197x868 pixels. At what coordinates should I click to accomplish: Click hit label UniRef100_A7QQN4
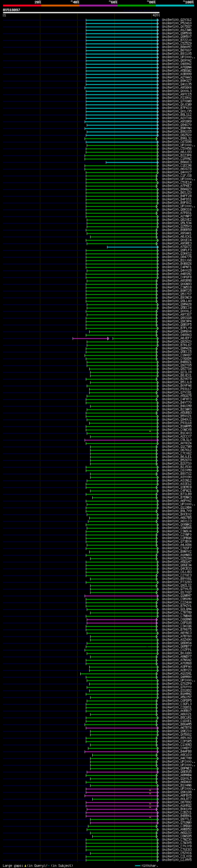(177, 67)
